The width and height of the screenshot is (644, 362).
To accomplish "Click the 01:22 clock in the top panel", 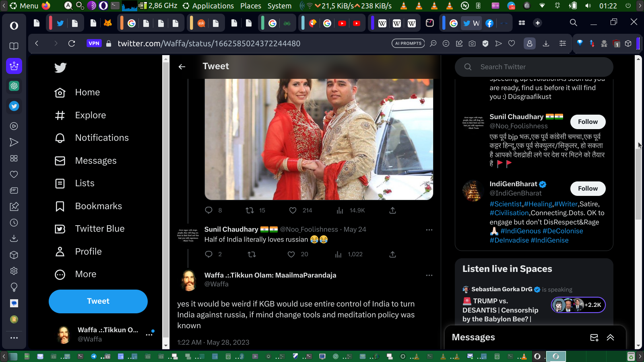I will pos(608,6).
